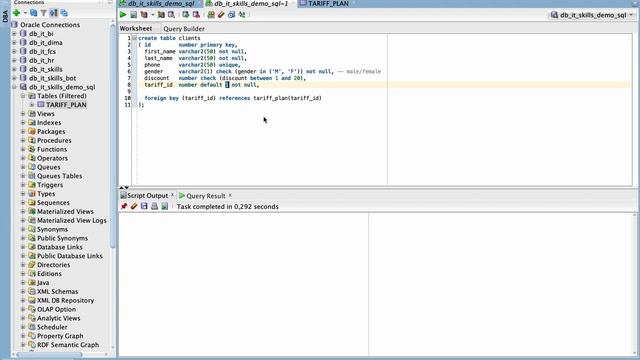The width and height of the screenshot is (640, 360).
Task: Add new connection with green plus
Action: tap(16, 13)
